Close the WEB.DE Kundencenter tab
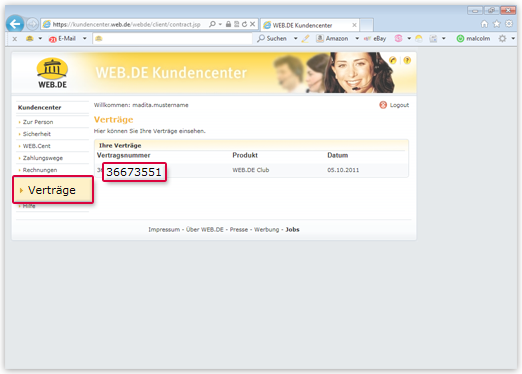522x374 pixels. coord(354,25)
